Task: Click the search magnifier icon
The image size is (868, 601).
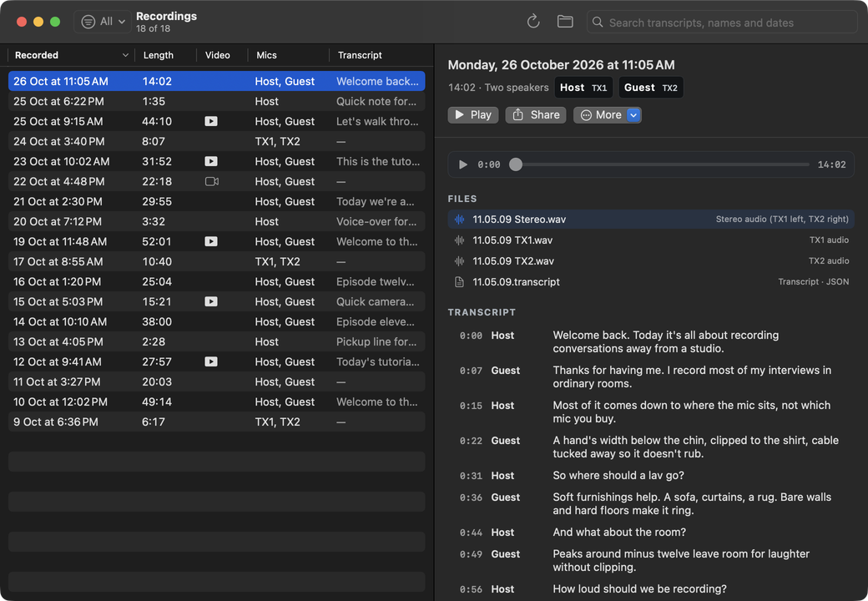Action: coord(598,23)
